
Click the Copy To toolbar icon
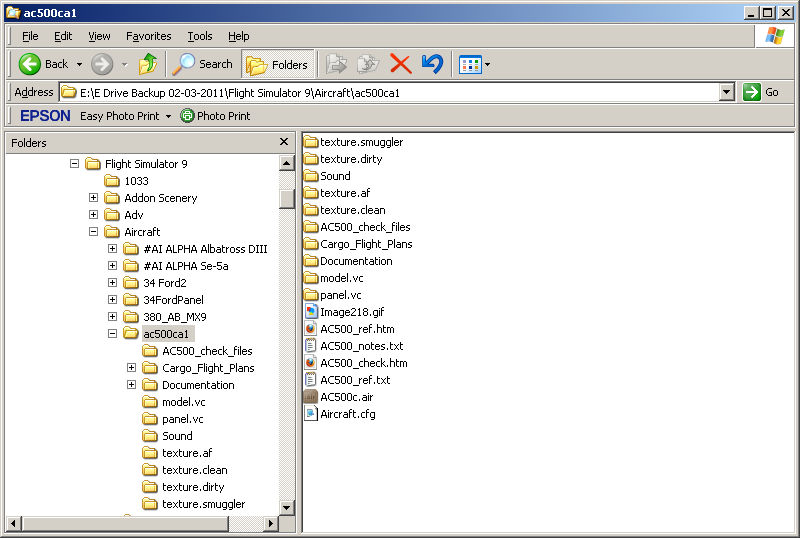click(368, 64)
